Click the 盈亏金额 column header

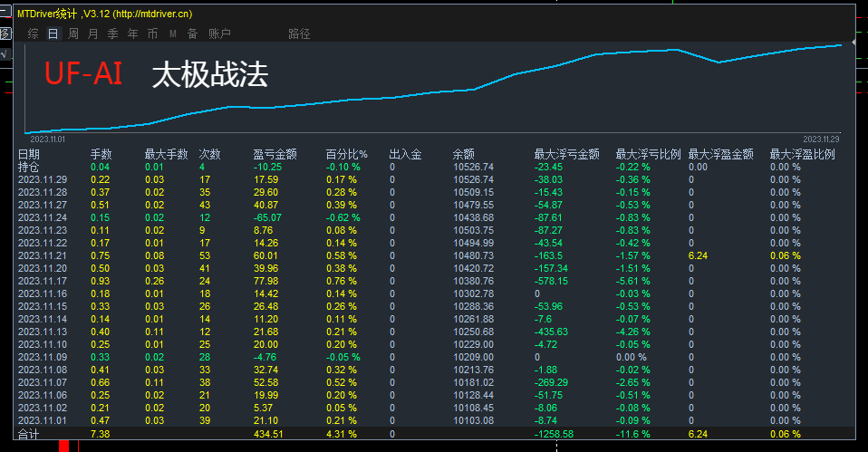coord(275,154)
